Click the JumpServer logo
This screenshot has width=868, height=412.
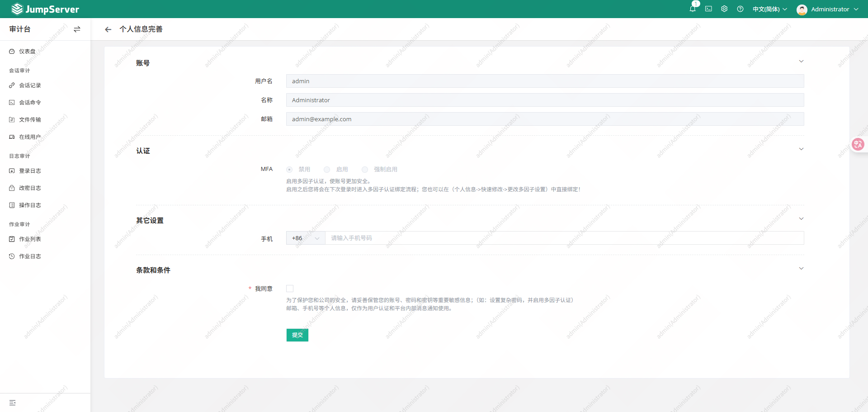point(45,9)
